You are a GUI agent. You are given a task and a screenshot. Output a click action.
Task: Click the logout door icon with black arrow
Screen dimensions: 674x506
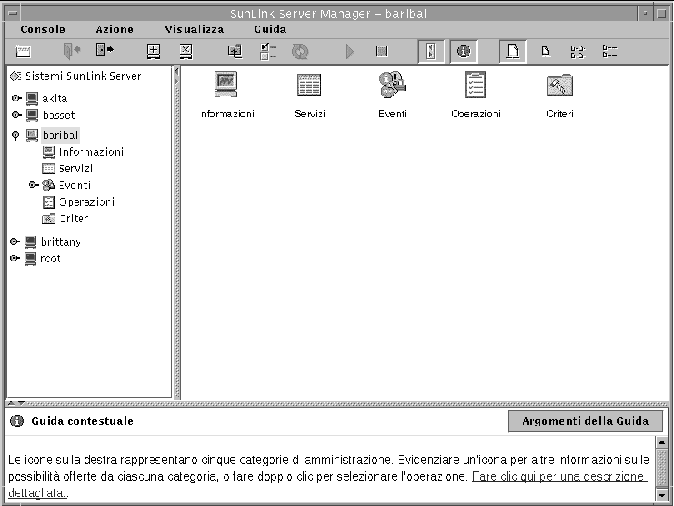coord(104,50)
